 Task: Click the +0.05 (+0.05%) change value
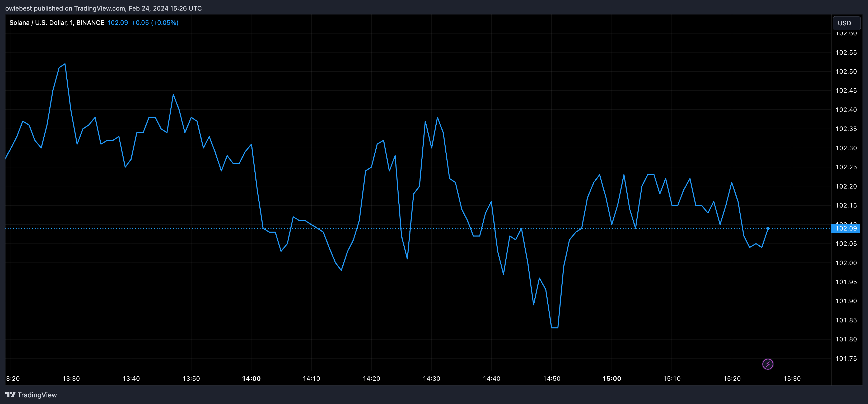coord(155,22)
